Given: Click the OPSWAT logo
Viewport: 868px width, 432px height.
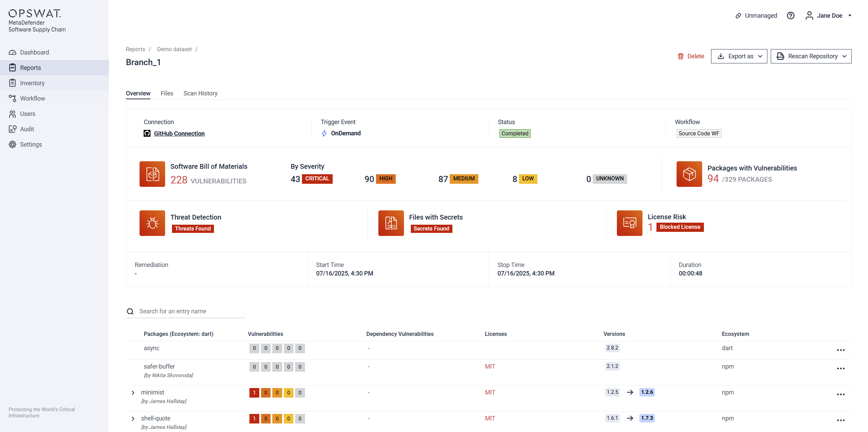Looking at the screenshot, I should click(35, 13).
